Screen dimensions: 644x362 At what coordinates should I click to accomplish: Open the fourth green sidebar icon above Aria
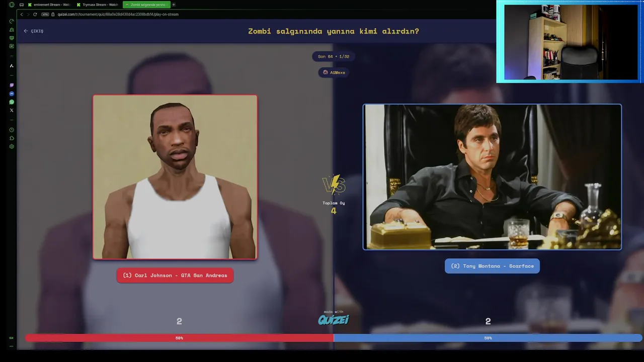pyautogui.click(x=12, y=46)
